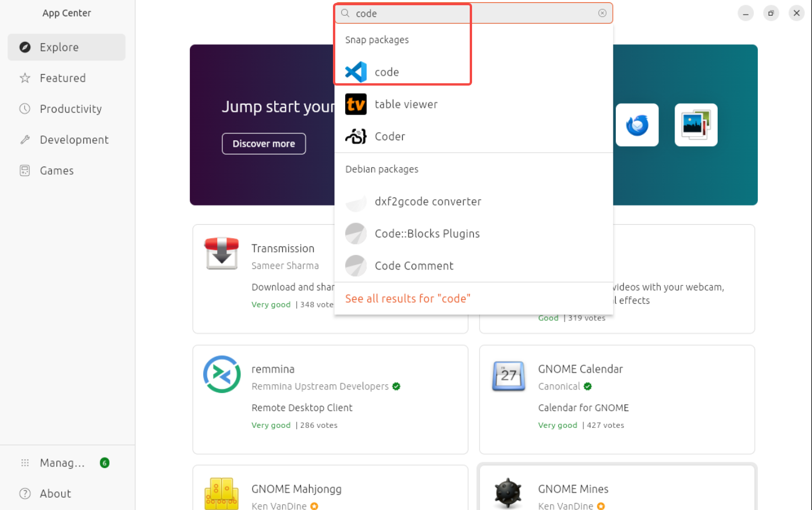This screenshot has width=812, height=510.
Task: Click the table viewer tv icon
Action: 356,104
